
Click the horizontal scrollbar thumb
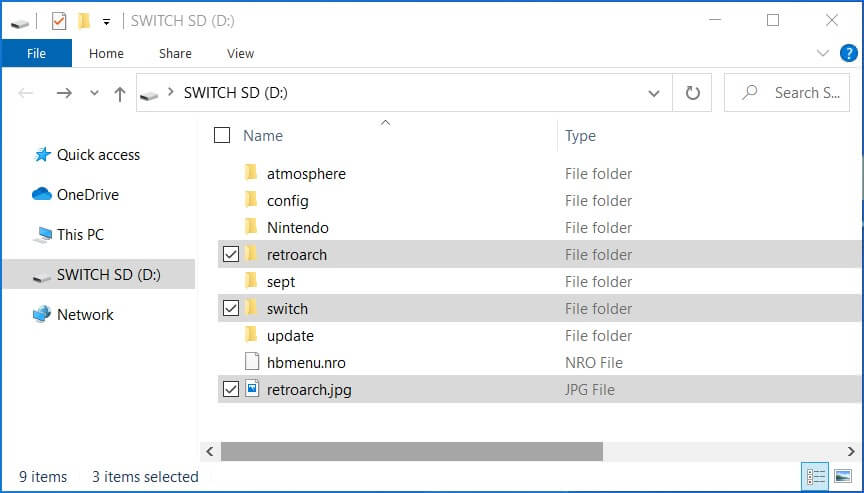(x=412, y=452)
